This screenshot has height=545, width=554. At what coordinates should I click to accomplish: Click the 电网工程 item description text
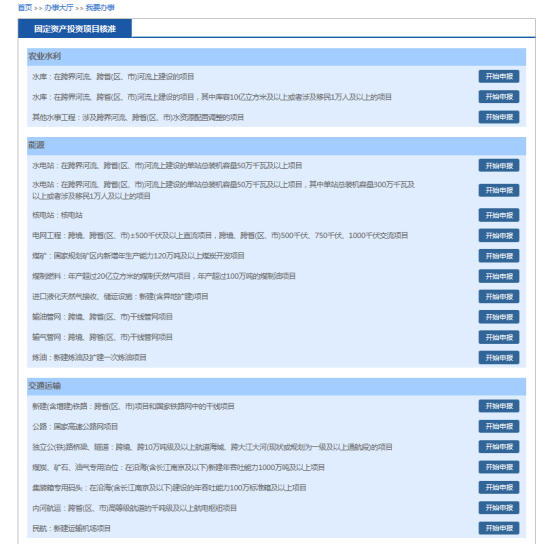220,236
